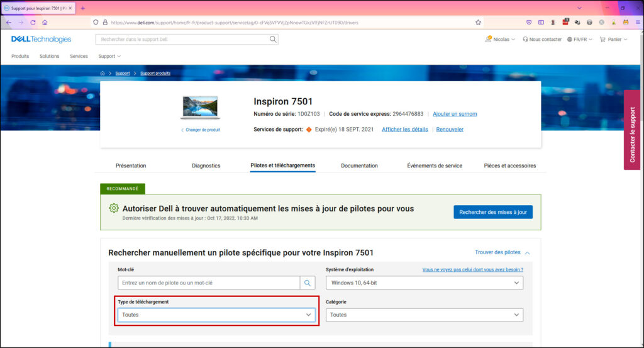Screen dimensions: 644x348
Task: Reload the page with the refresh icon
Action: point(33,23)
